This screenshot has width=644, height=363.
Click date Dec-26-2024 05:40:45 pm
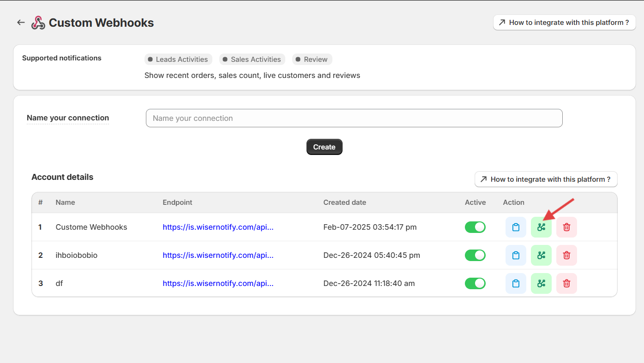372,255
